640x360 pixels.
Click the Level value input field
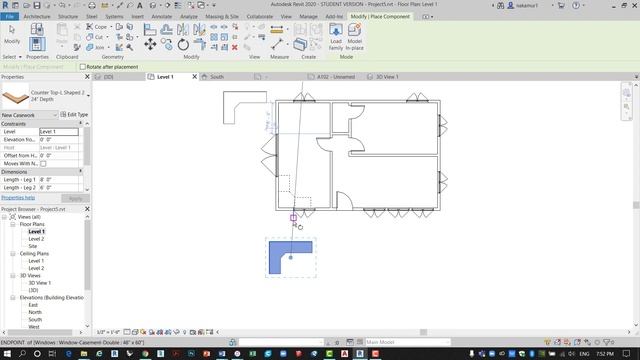pos(59,132)
